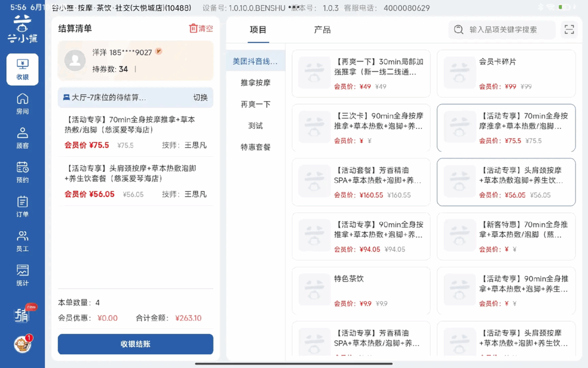Image resolution: width=588 pixels, height=368 pixels.
Task: Click the thumbnail of 【再爽一下】30min item
Action: coord(314,72)
